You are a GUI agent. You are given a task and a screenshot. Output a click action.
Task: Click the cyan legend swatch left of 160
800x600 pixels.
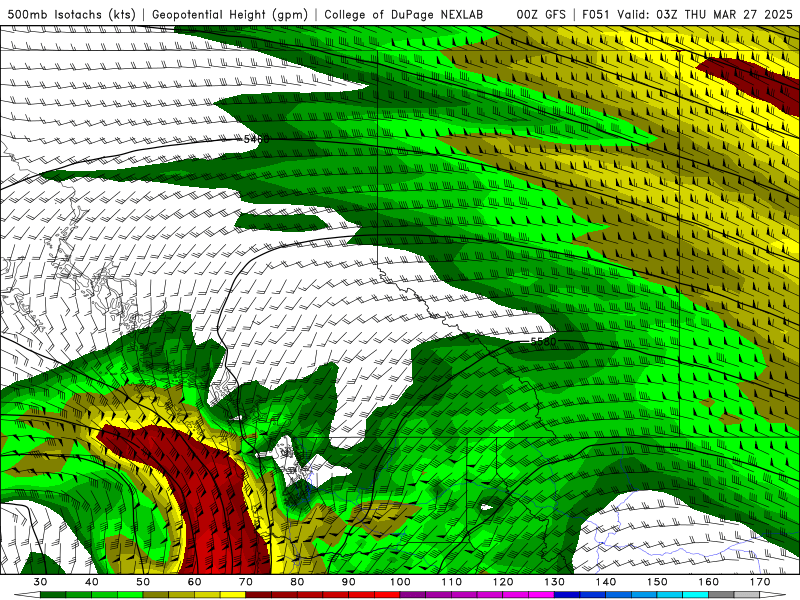pyautogui.click(x=696, y=595)
